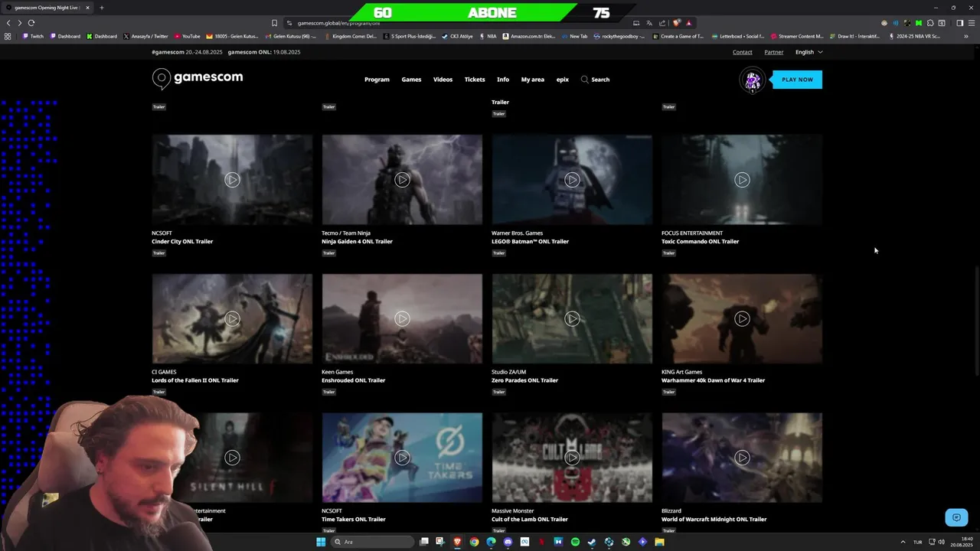Open the Contact link
The width and height of the screenshot is (980, 551).
[x=743, y=52]
